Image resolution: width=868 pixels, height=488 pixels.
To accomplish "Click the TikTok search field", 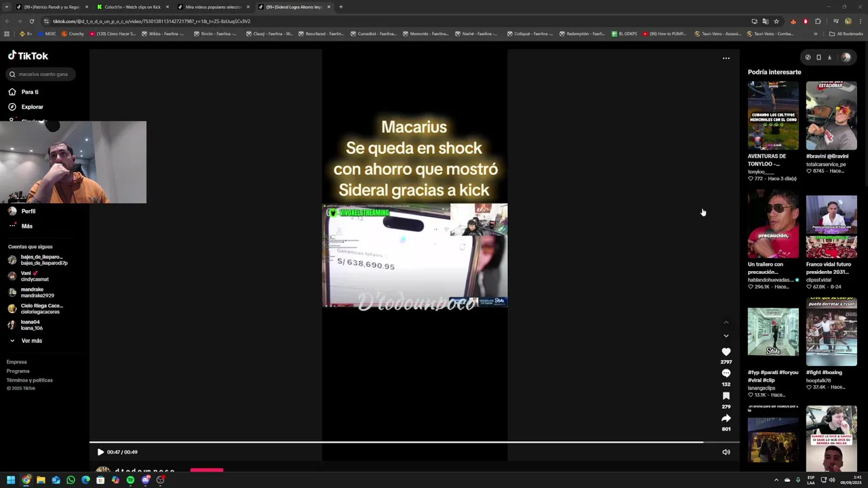I will [x=42, y=74].
